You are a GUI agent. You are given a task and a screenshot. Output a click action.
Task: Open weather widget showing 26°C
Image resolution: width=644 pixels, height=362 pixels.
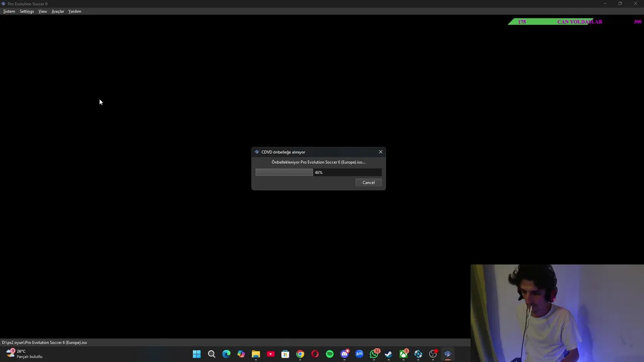(x=24, y=354)
